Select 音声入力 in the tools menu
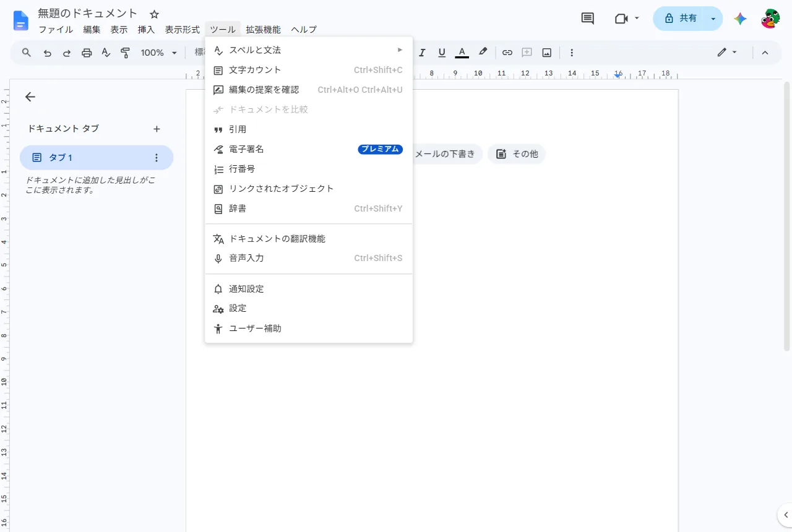Image resolution: width=792 pixels, height=532 pixels. coord(309,258)
